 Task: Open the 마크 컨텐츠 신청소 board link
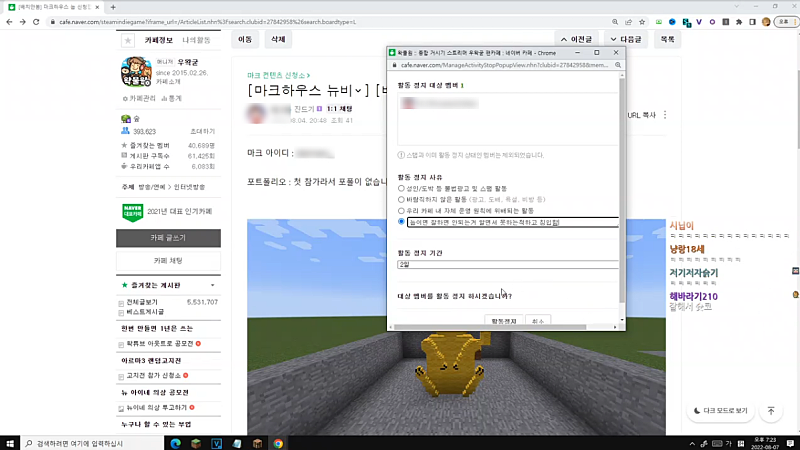pyautogui.click(x=279, y=76)
